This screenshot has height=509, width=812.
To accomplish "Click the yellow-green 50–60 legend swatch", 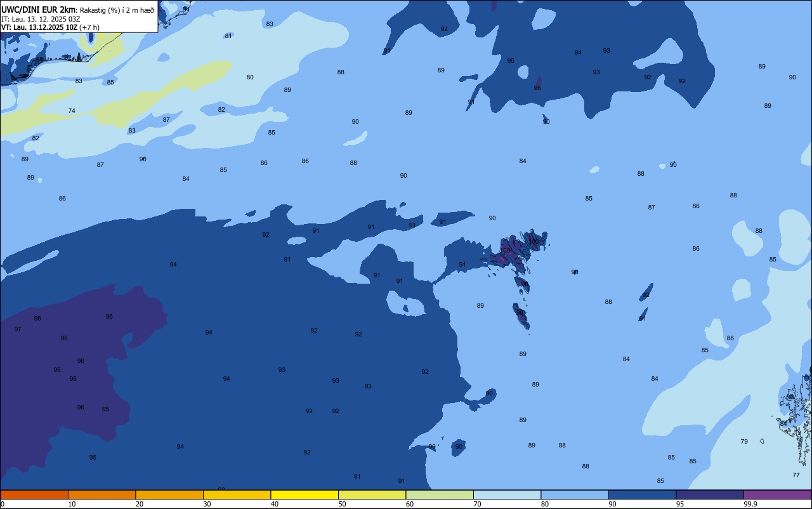I will point(372,494).
